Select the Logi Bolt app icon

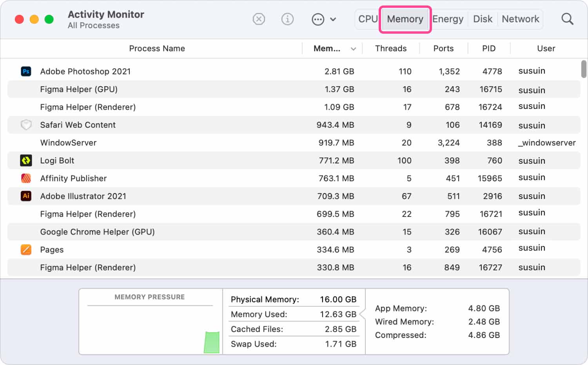pos(26,160)
